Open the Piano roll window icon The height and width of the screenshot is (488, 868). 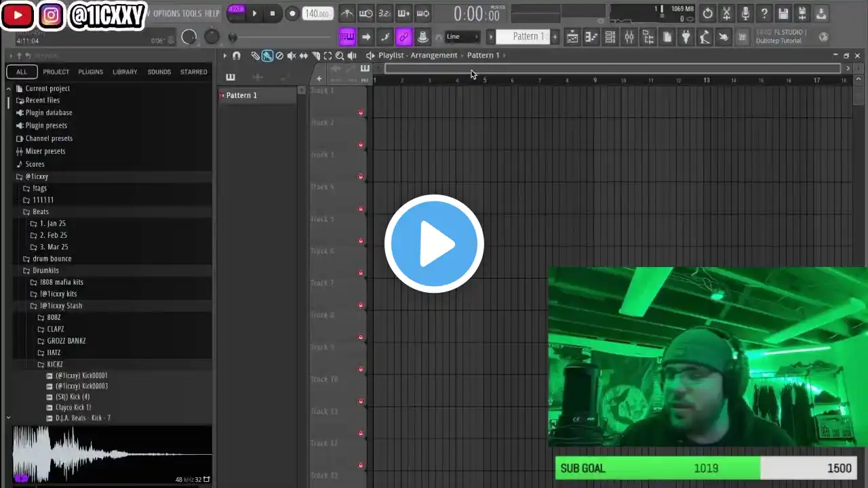click(591, 37)
